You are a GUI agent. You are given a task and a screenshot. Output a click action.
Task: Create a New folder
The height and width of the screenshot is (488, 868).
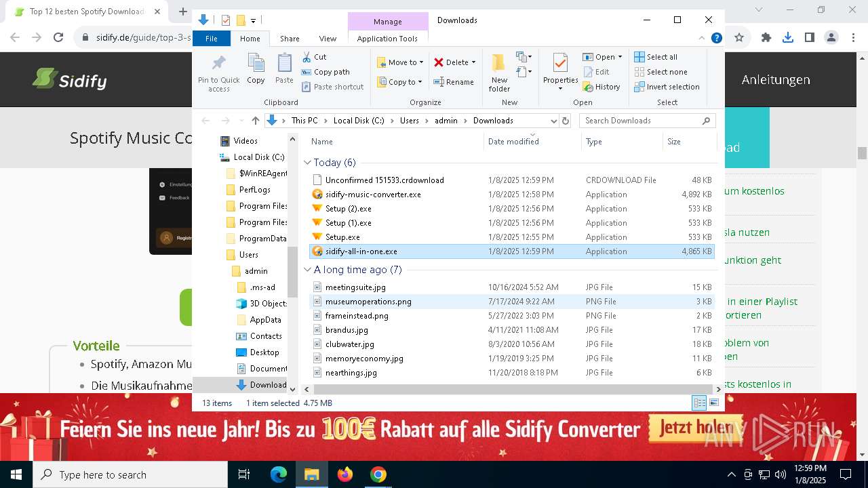pyautogui.click(x=499, y=73)
